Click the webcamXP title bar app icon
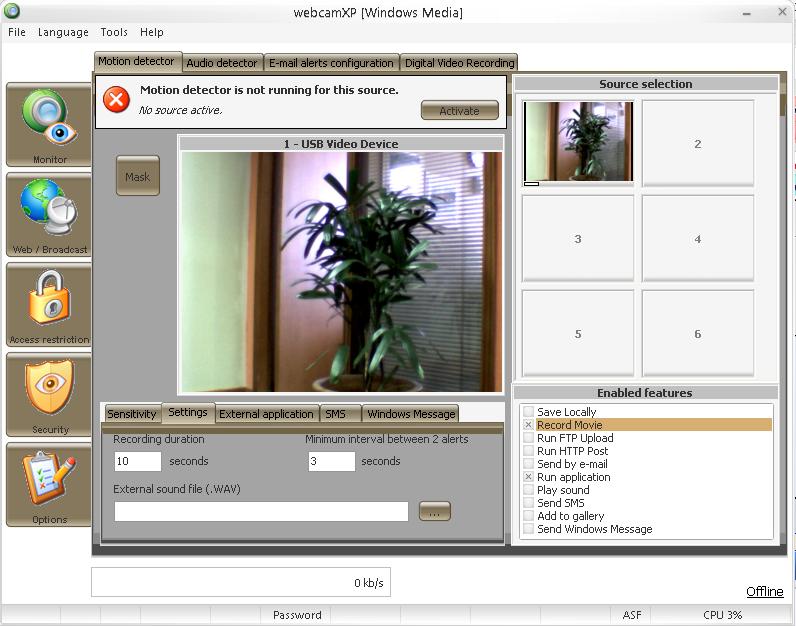 click(12, 11)
